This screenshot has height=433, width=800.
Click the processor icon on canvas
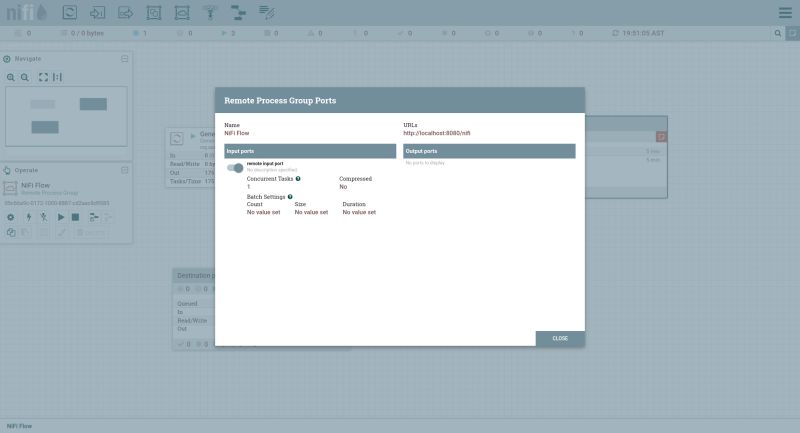click(177, 138)
